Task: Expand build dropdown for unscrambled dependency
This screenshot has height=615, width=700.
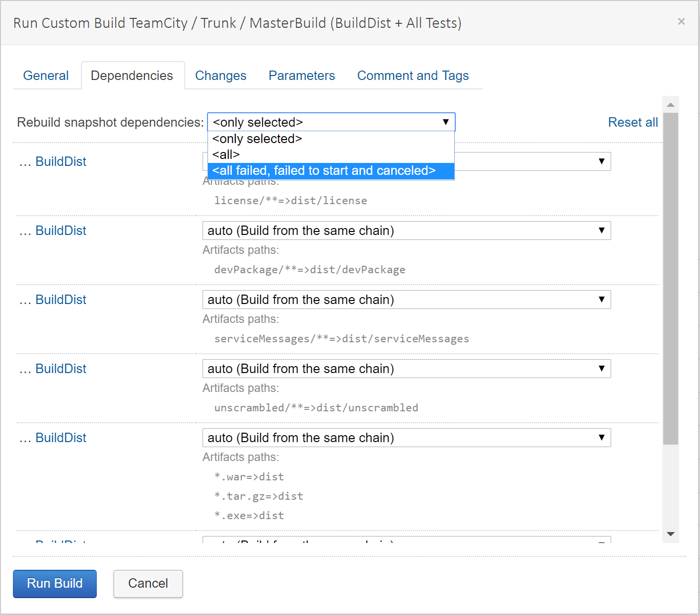Action: point(407,369)
